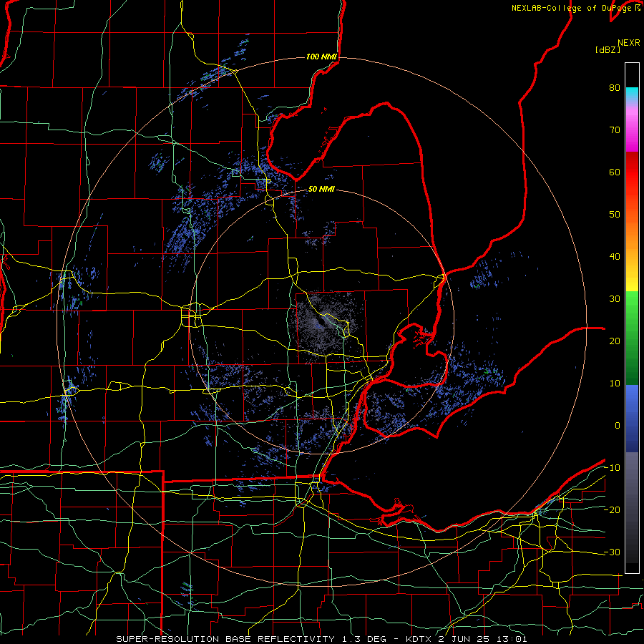Viewport: 644px width, 644px height.
Task: Click the gray ground clutter at radar center
Action: coord(324,323)
